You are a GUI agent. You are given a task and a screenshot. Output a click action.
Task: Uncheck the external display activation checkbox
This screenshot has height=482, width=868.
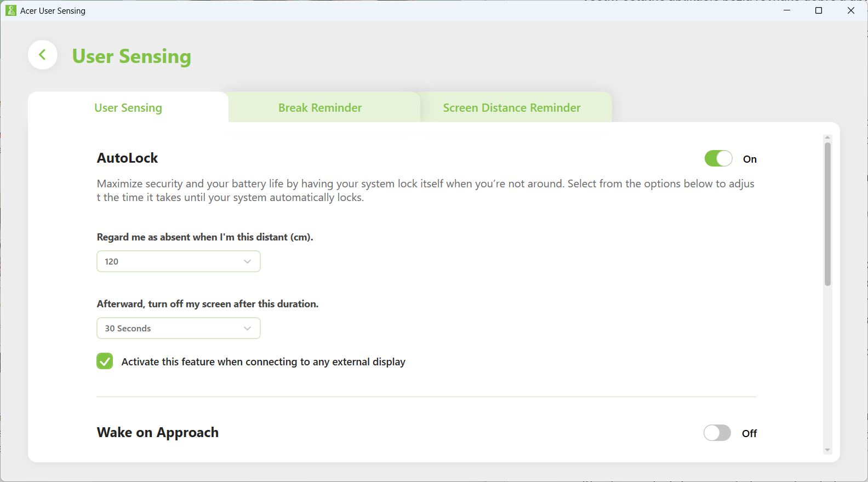coord(105,361)
